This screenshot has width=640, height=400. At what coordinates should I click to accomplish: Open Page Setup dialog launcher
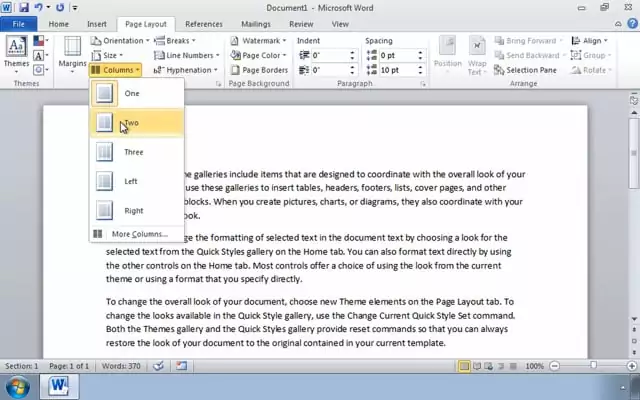(218, 84)
